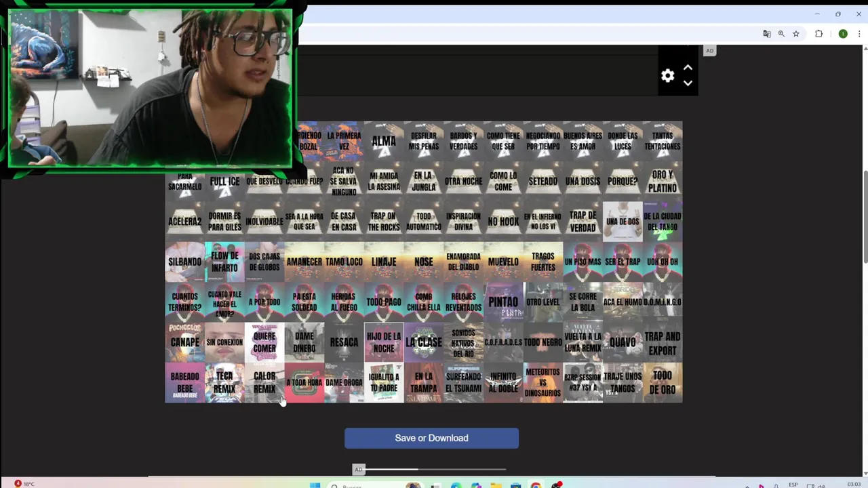Choose BUENOS AIRES ES AMOR tile
This screenshot has height=488, width=868.
[583, 141]
